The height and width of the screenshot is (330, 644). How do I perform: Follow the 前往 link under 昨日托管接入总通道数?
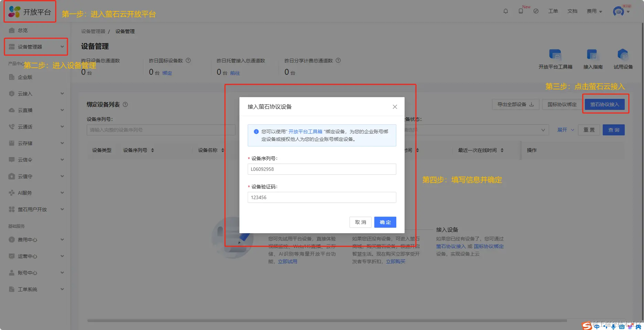[235, 73]
